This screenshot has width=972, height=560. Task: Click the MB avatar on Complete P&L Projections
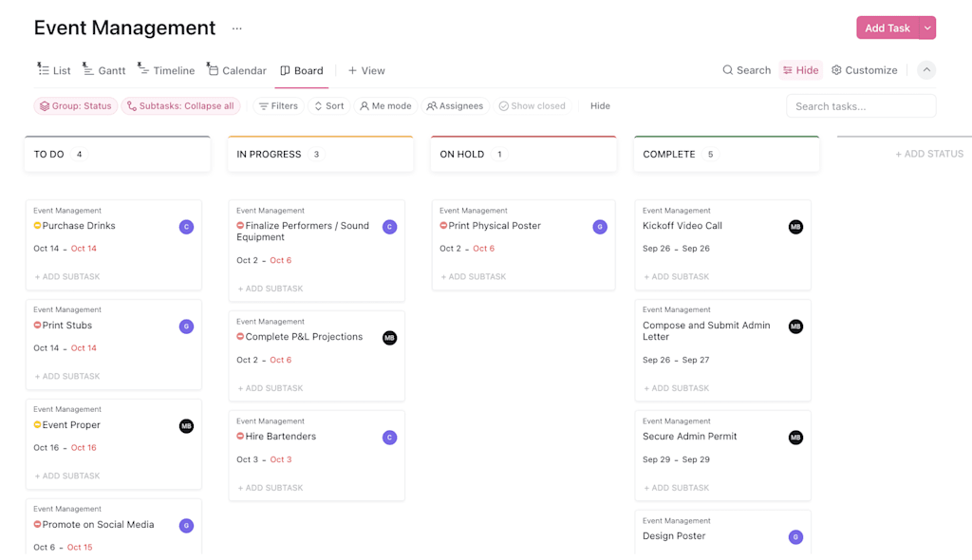click(389, 338)
